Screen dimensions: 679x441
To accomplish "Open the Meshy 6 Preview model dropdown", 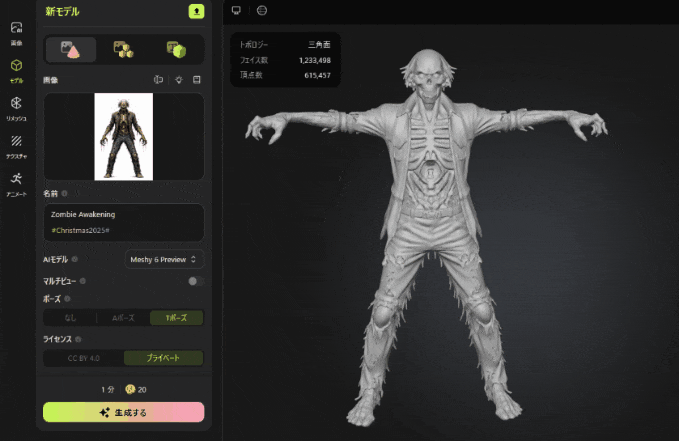I will tap(164, 260).
